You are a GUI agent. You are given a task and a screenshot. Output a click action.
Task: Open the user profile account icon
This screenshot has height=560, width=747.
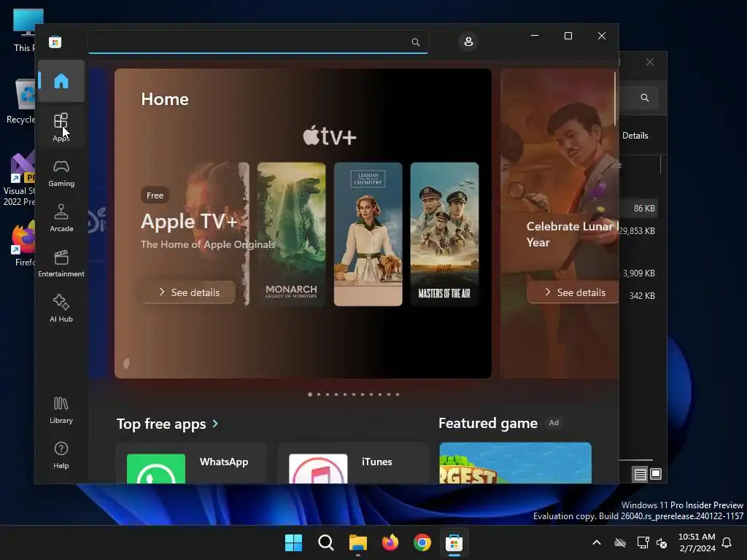[468, 42]
